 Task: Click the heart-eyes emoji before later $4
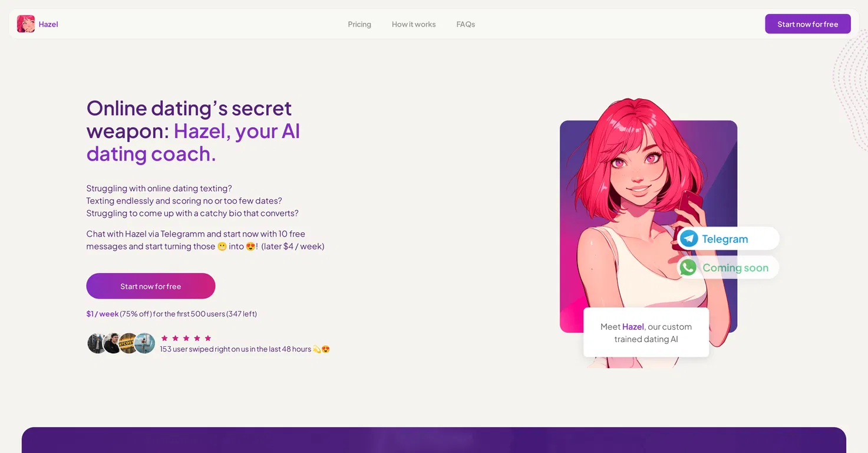click(x=250, y=247)
